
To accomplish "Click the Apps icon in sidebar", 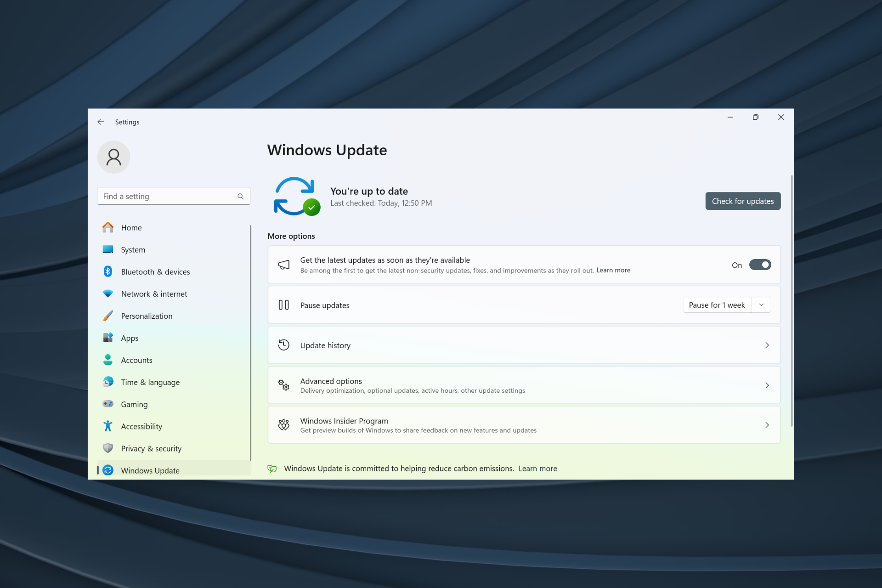I will click(x=108, y=338).
